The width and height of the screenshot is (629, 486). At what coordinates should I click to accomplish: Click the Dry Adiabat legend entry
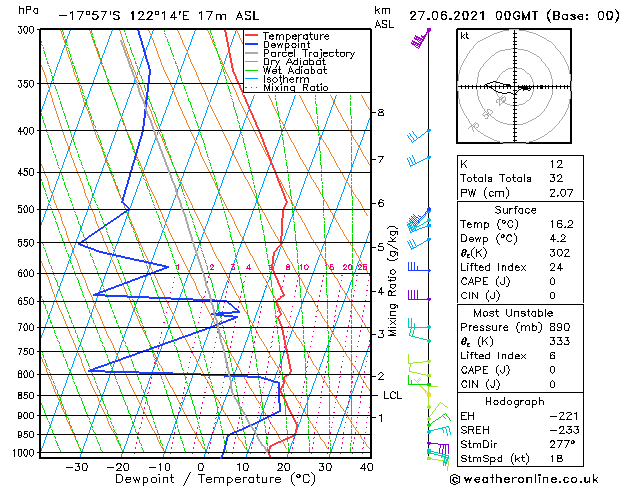click(294, 62)
